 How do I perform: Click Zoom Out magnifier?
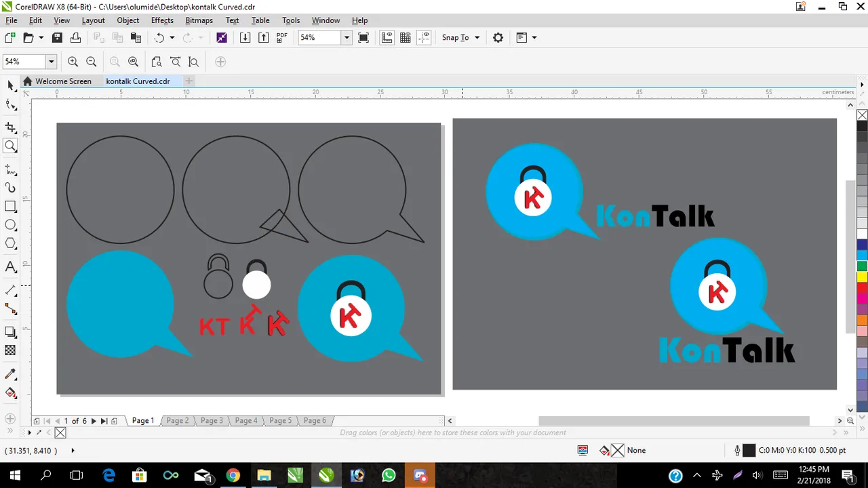coord(92,62)
